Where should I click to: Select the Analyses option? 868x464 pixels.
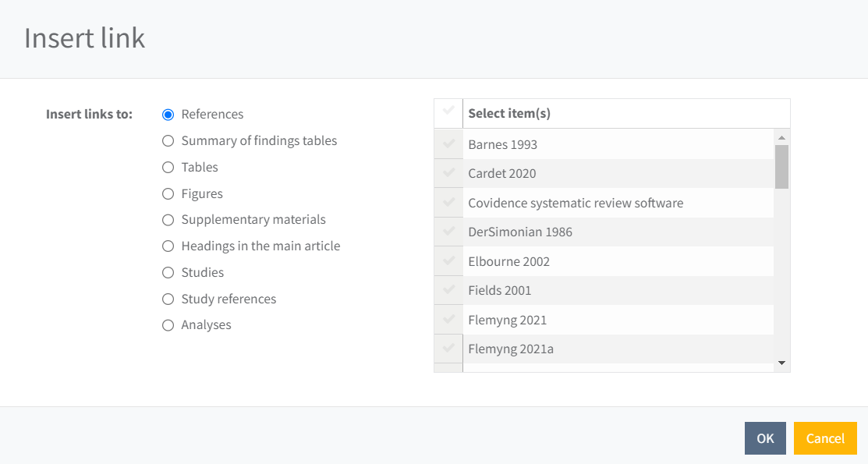coord(168,324)
